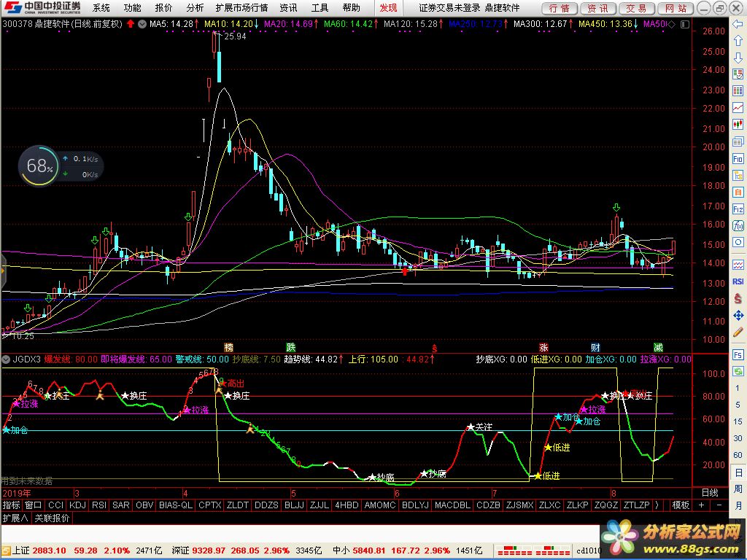Open the line chart icon in sidebar

click(x=738, y=108)
